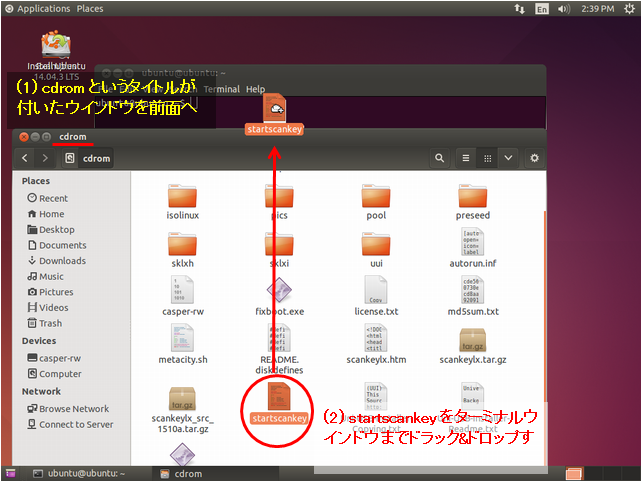Select the scankeylx.tar.gz archive
Image resolution: width=642 pixels, height=482 pixels.
[473, 346]
